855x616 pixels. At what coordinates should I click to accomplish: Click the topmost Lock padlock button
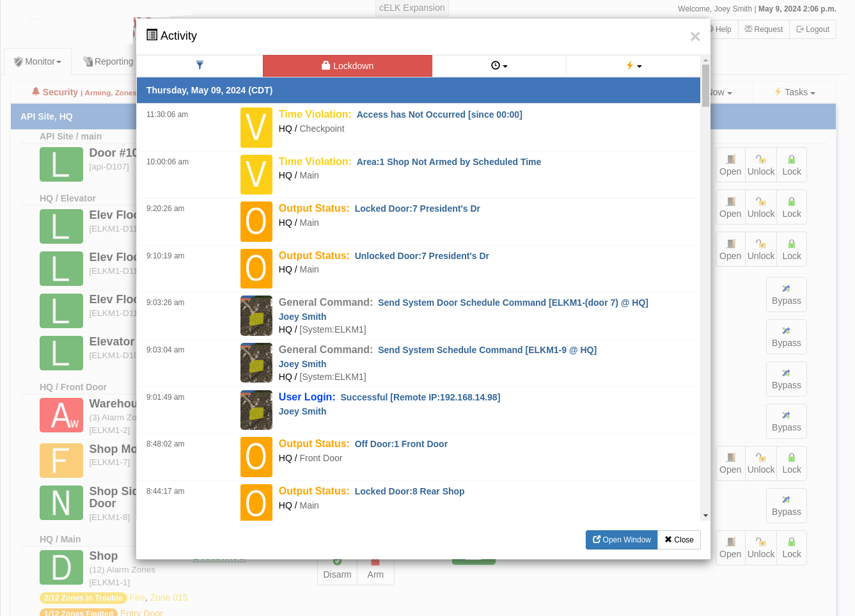tap(791, 165)
